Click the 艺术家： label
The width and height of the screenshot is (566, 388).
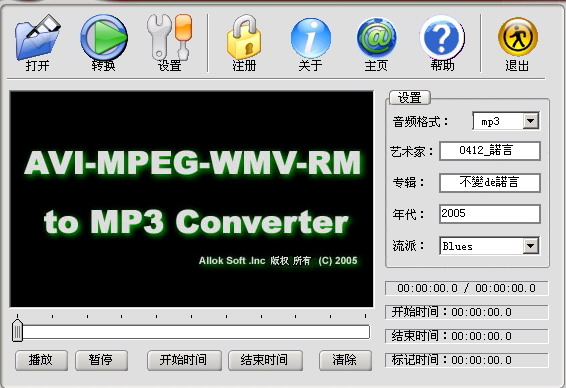pos(412,151)
